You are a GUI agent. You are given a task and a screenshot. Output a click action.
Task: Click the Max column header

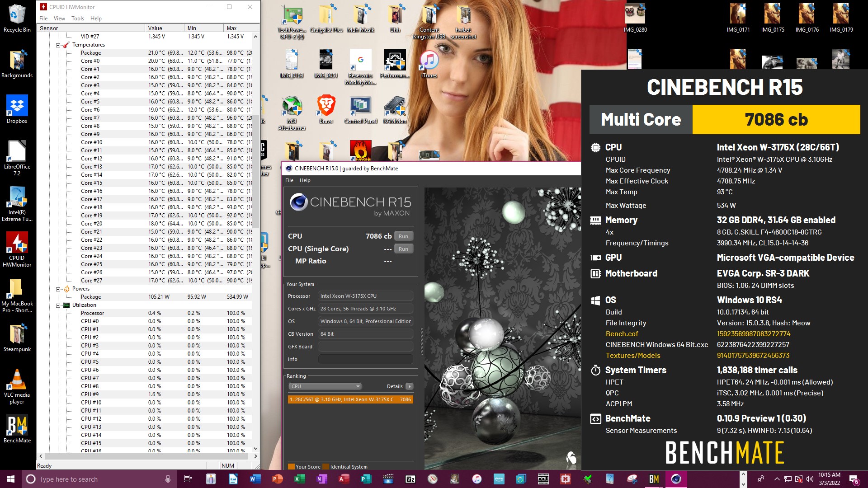241,28
